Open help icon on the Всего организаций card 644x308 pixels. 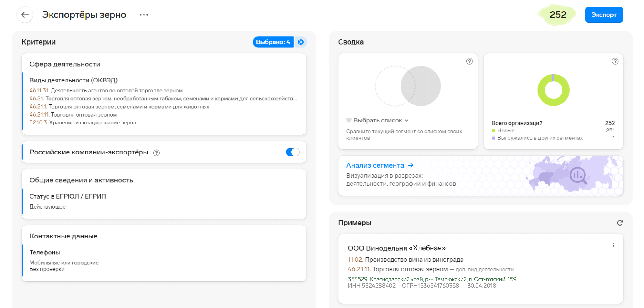click(615, 61)
